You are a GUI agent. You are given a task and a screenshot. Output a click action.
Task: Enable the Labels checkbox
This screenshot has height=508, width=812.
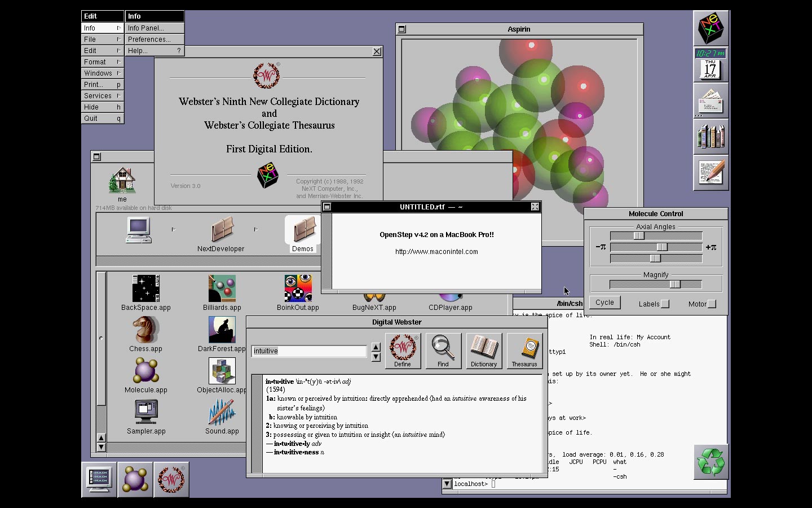(665, 304)
